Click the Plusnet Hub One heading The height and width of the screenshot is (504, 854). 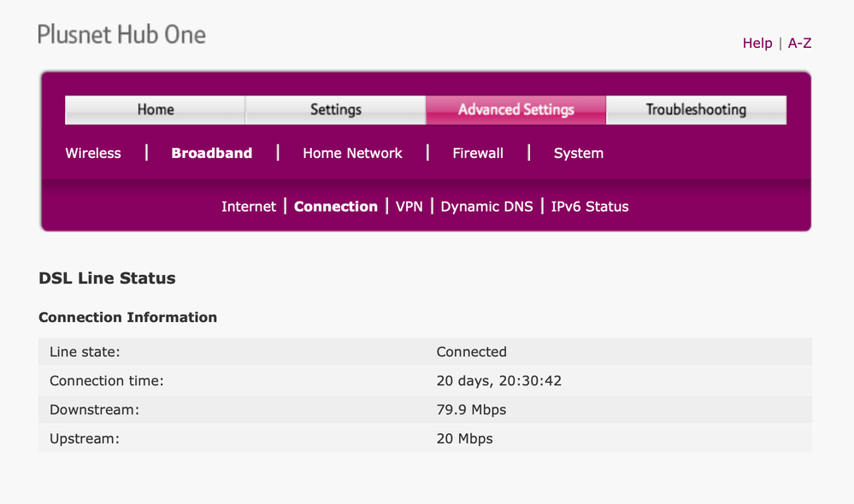(121, 34)
